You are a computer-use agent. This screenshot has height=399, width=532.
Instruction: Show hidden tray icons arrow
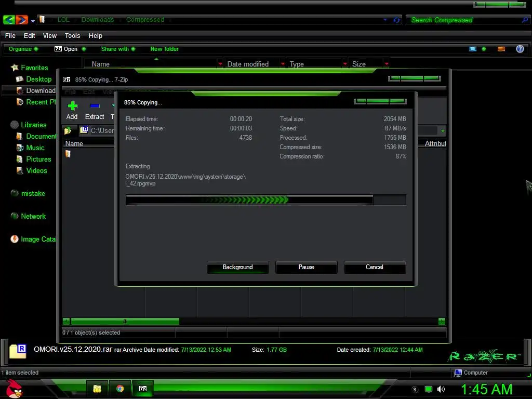tap(415, 390)
